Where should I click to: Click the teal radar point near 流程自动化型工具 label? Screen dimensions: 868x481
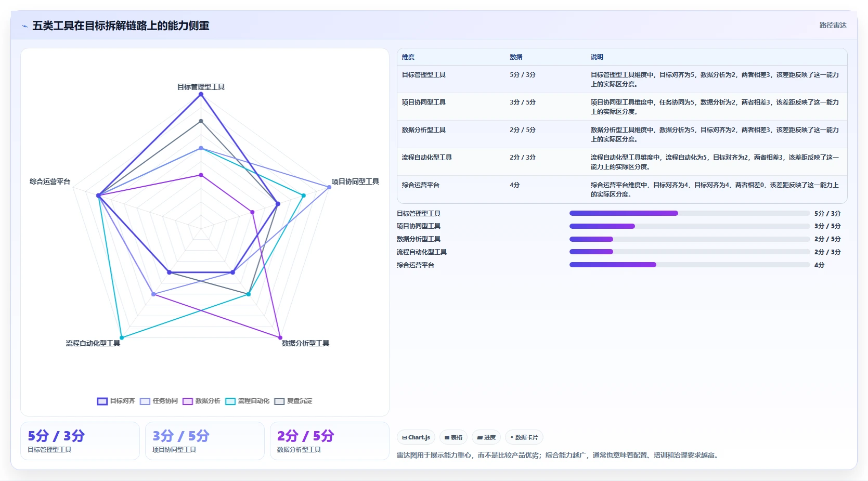point(122,337)
